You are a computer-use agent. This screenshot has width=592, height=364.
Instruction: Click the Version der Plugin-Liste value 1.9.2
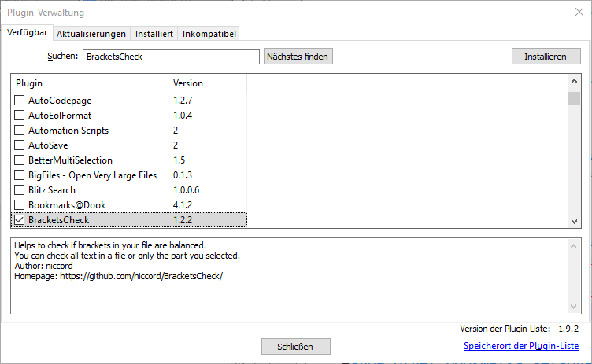click(568, 329)
